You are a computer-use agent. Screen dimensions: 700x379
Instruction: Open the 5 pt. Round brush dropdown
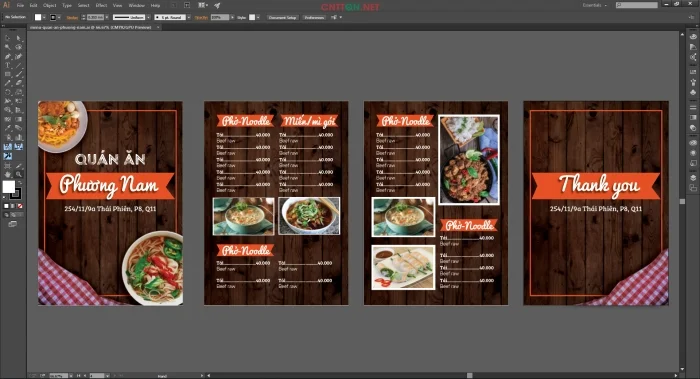pos(189,17)
